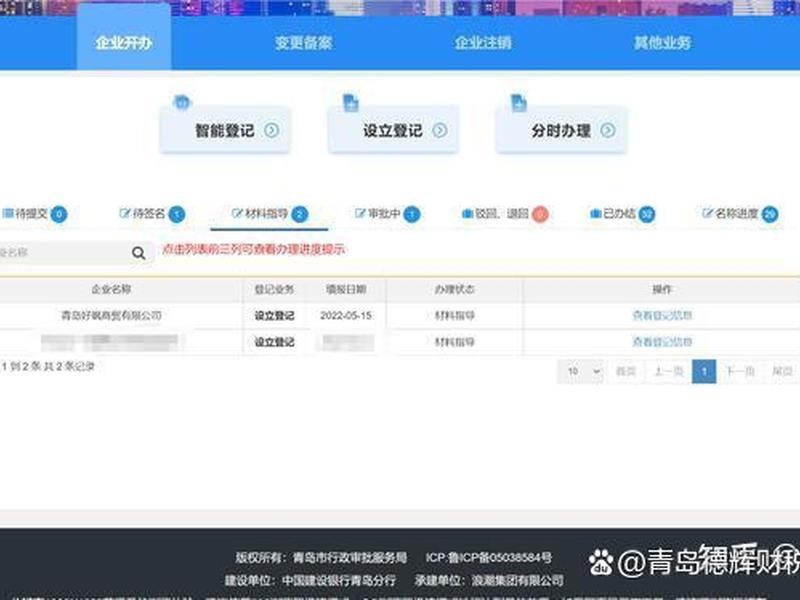Click the 设立登记 button
The width and height of the screenshot is (800, 600).
(x=393, y=130)
